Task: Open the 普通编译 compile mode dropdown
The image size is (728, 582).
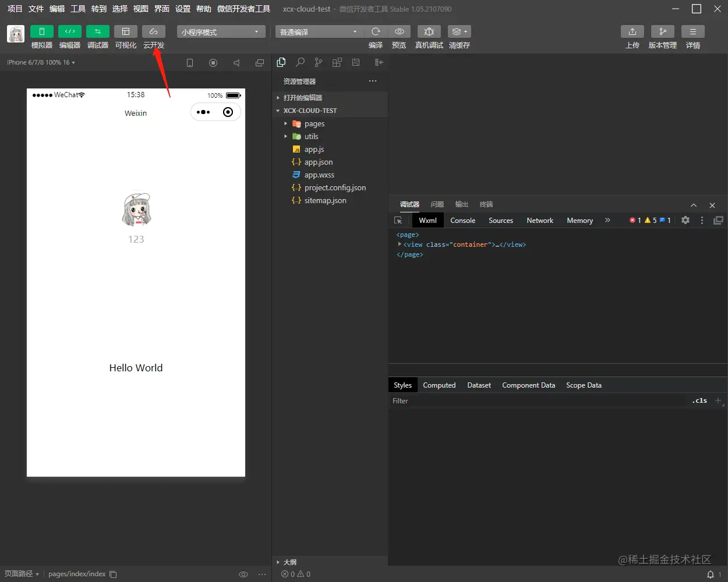Action: [319, 31]
